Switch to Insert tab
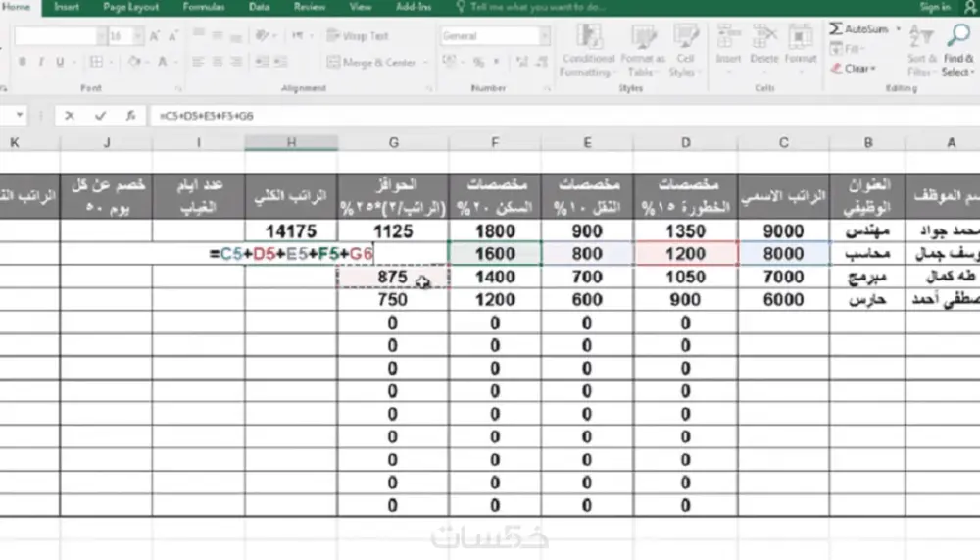Screen dimensions: 980x560 point(67,7)
